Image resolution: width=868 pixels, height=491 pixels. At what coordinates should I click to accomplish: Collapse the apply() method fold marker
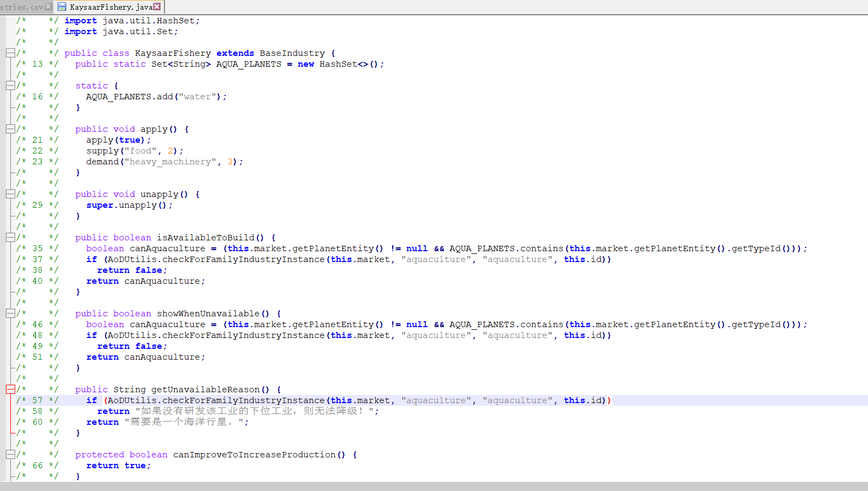(10, 129)
